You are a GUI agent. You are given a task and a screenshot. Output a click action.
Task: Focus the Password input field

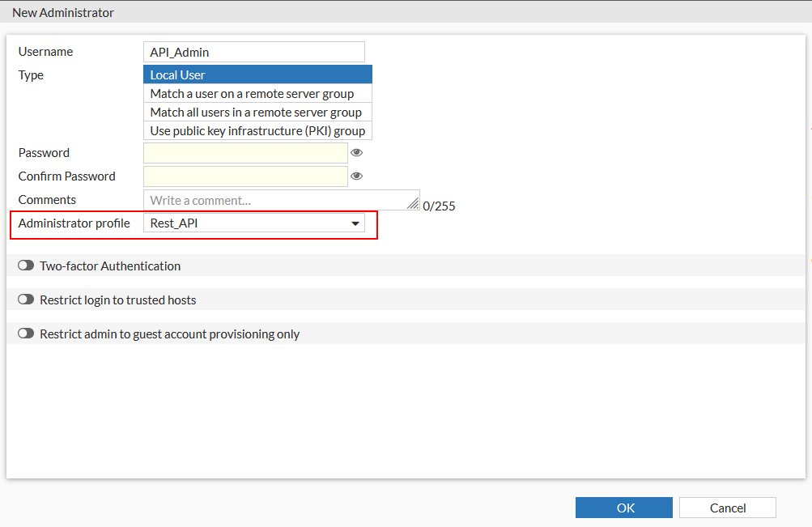tap(245, 153)
